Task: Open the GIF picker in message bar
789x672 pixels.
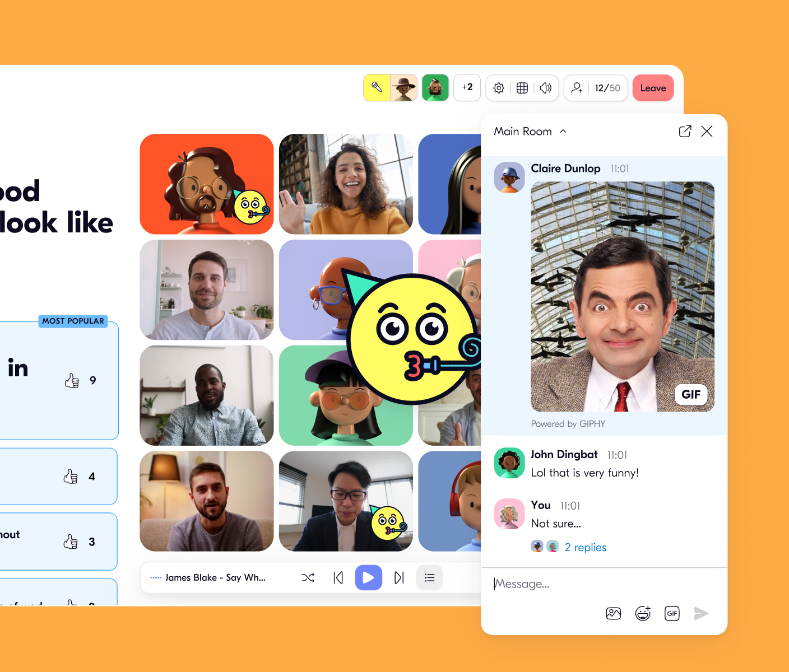Action: point(672,613)
